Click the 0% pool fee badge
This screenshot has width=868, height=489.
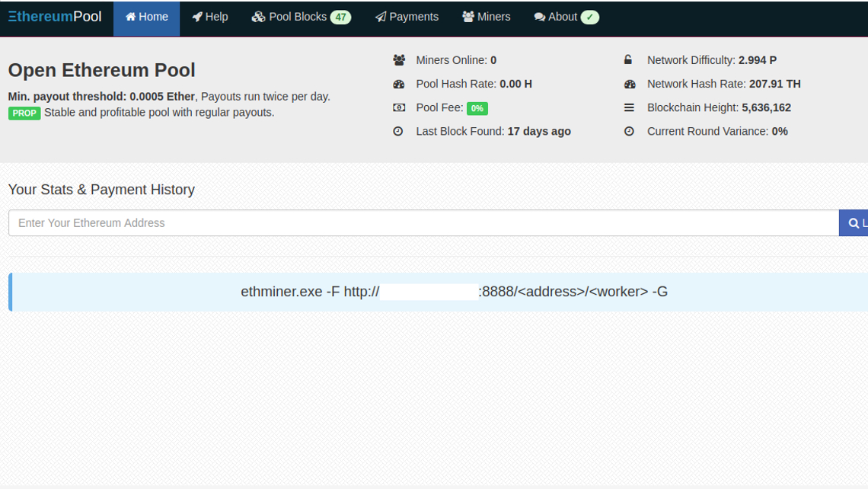(x=477, y=109)
